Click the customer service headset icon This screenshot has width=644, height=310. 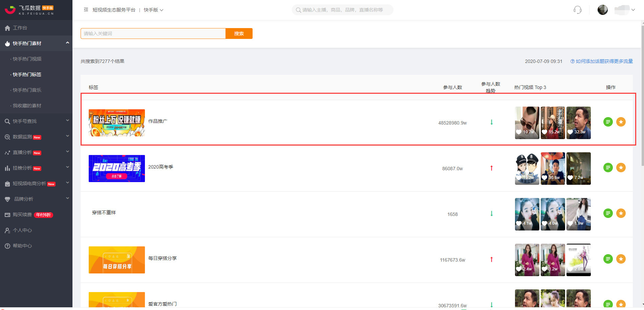(577, 10)
